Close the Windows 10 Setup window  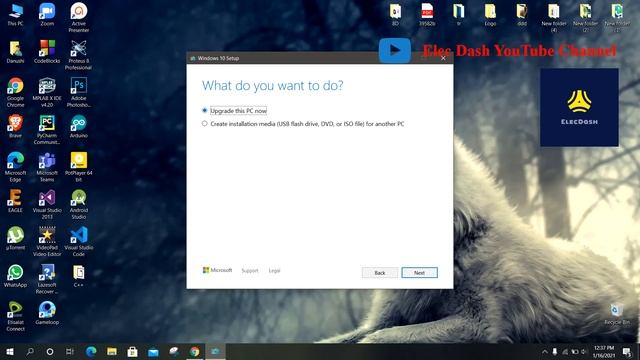443,58
